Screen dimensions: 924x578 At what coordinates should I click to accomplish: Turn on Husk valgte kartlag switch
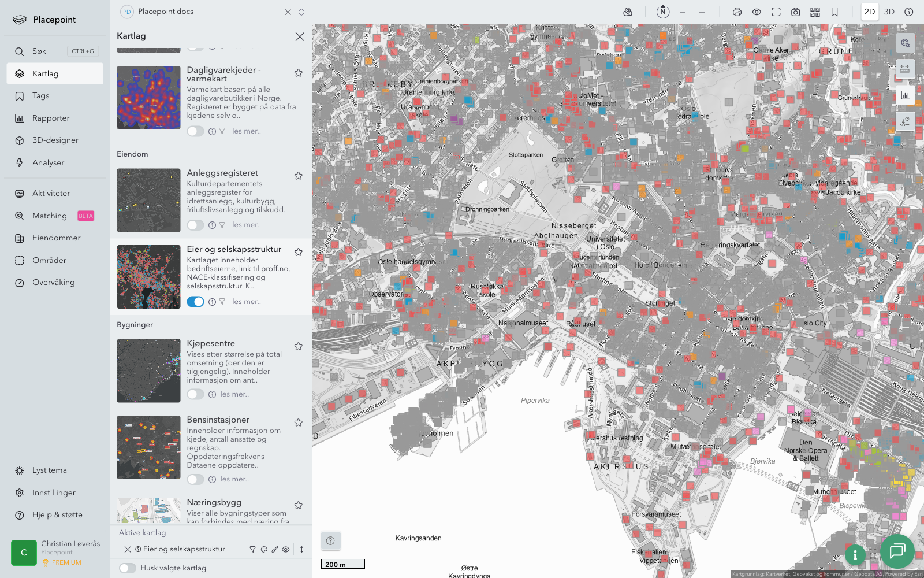pos(128,568)
